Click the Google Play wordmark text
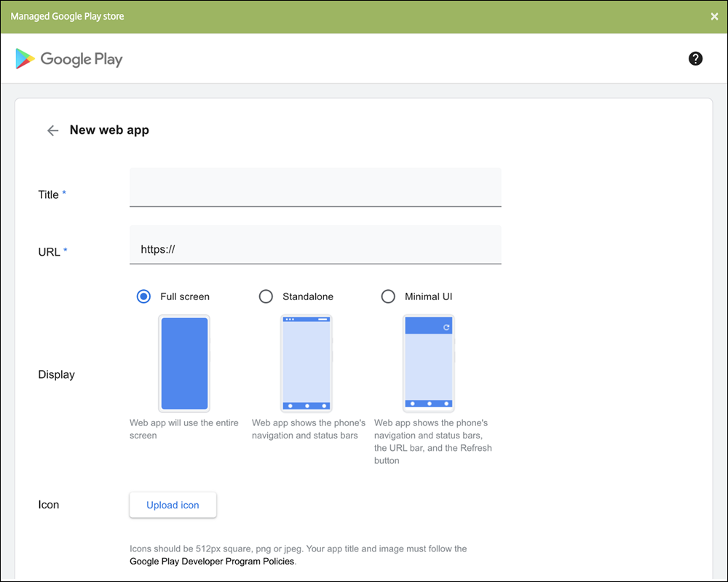This screenshot has width=728, height=582. coord(82,59)
